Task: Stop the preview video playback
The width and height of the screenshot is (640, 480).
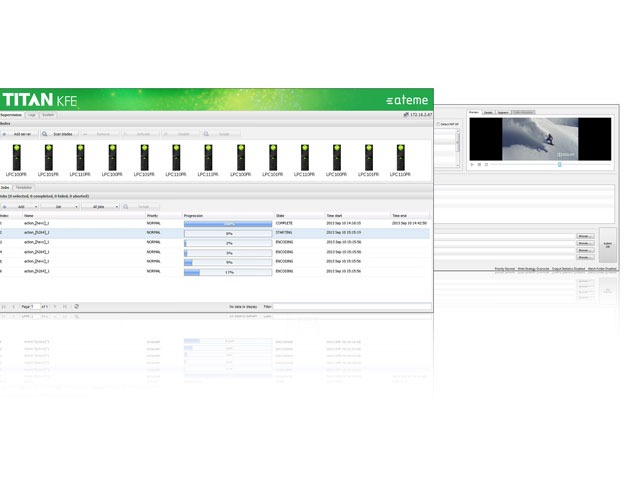Action: tap(479, 164)
